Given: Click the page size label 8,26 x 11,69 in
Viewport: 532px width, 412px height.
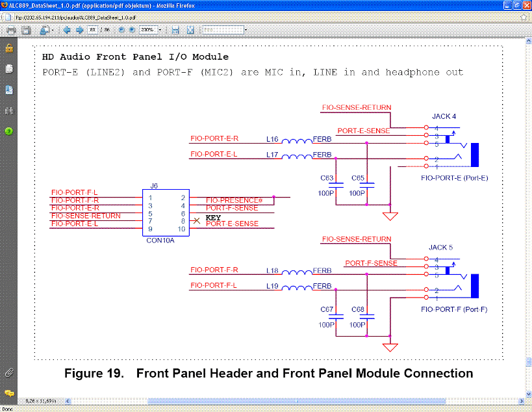Looking at the screenshot, I should [41, 401].
